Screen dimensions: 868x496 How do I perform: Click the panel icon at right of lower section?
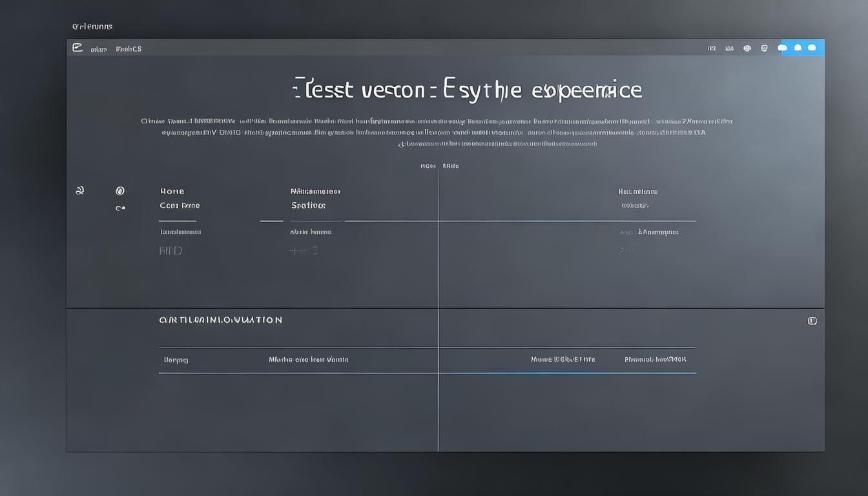[x=812, y=321]
